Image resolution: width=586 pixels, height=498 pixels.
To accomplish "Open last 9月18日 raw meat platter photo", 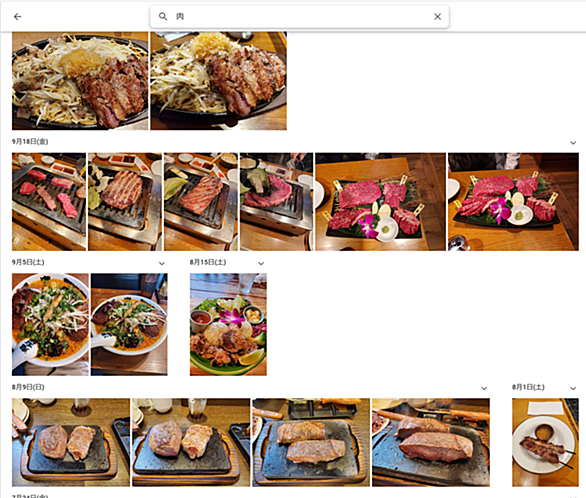I will pyautogui.click(x=513, y=201).
